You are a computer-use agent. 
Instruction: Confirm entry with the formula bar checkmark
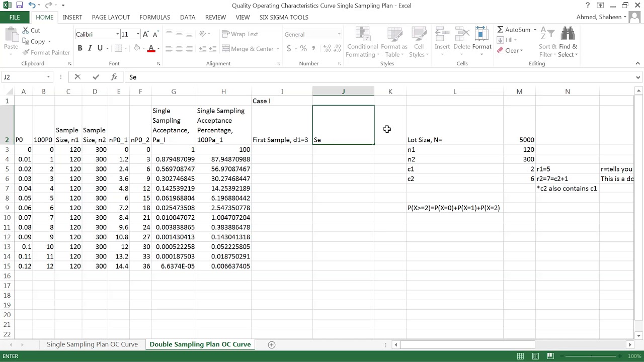click(96, 77)
